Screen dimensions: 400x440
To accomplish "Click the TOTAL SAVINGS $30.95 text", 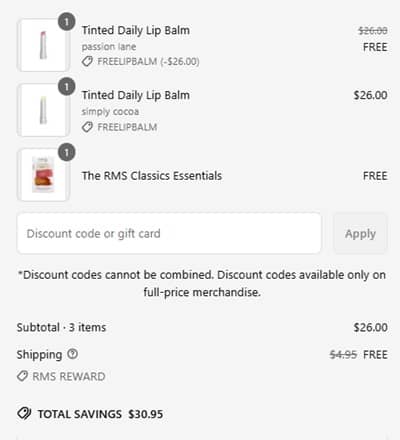I will tap(100, 414).
